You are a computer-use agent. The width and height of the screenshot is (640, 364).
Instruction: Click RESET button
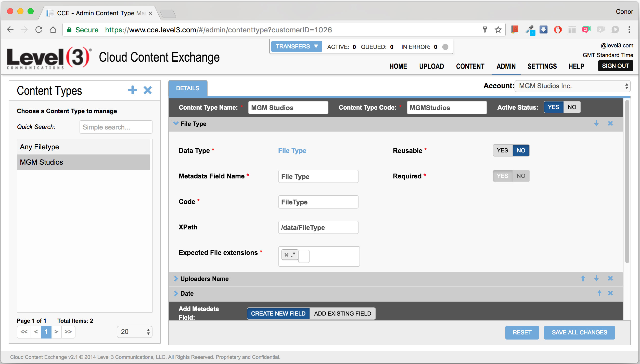click(522, 332)
